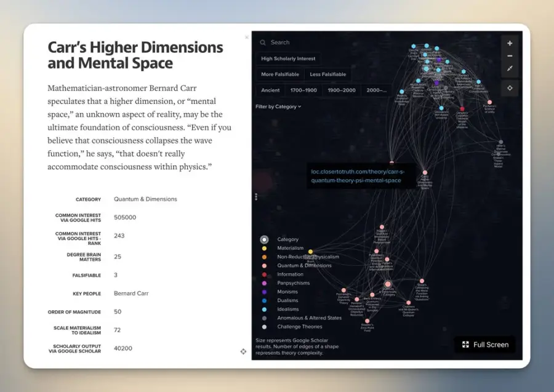The image size is (554, 392).
Task: Select Chalmers and McQueen's Quantum Collapse node
Action: pos(409,303)
